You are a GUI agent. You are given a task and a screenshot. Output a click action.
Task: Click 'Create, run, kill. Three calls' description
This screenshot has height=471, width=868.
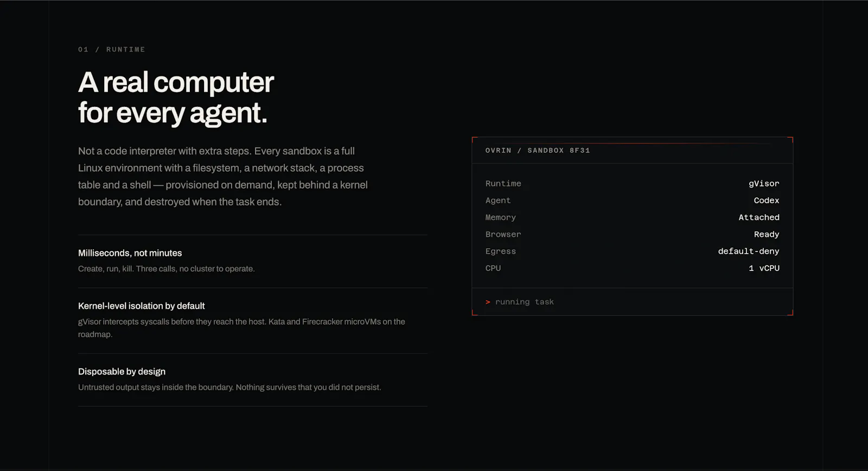click(x=166, y=269)
